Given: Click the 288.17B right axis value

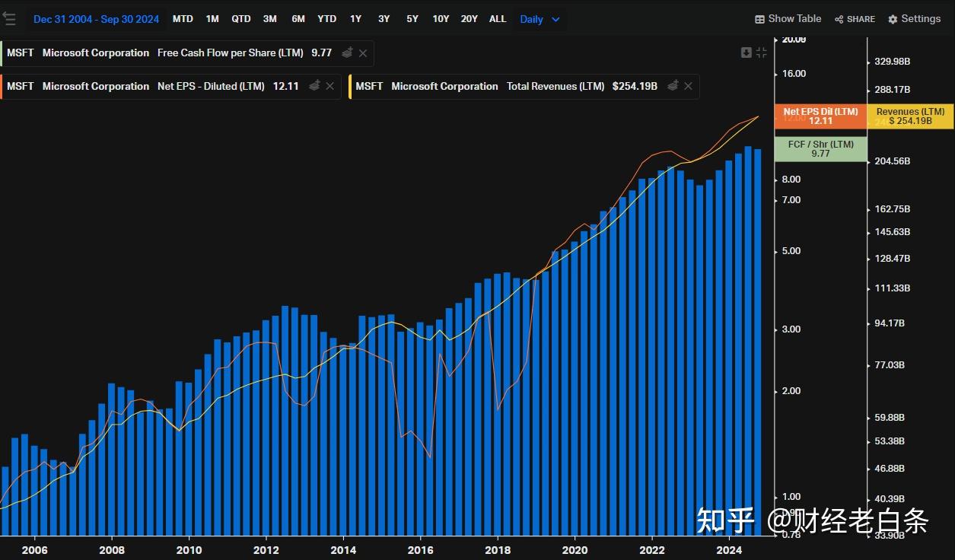Looking at the screenshot, I should pos(893,90).
